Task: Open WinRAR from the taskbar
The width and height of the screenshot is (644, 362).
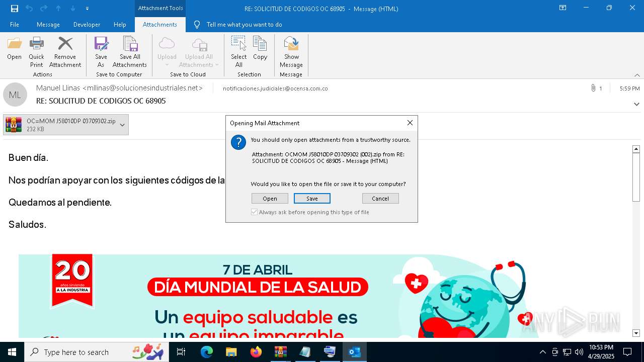Action: point(281,352)
